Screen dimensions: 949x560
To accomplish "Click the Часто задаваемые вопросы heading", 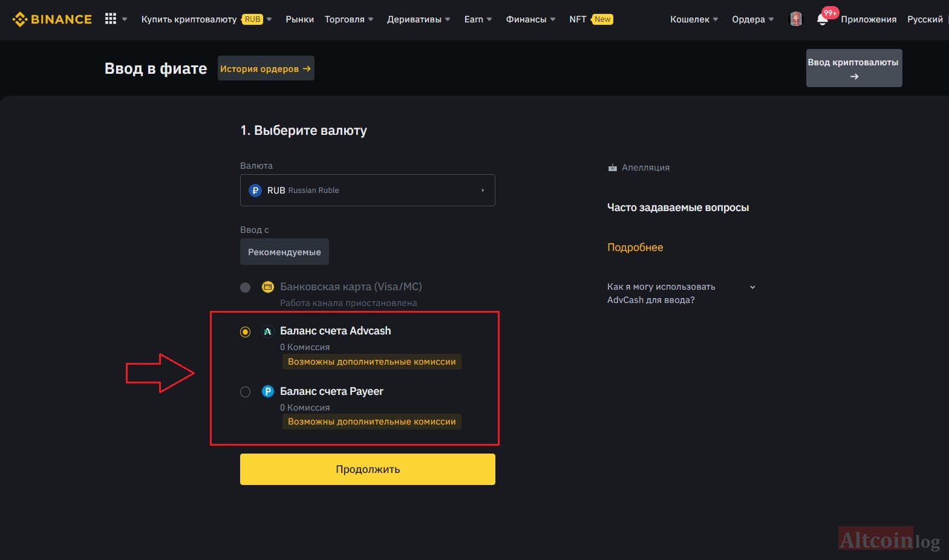I will (678, 207).
